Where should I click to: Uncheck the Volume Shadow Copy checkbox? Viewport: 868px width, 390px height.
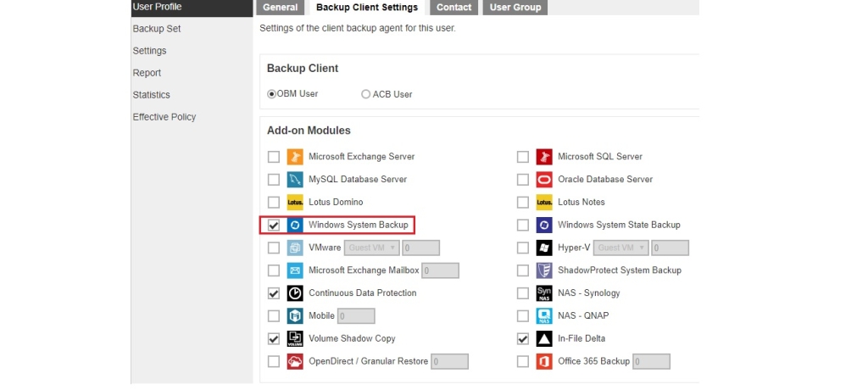[x=274, y=338]
